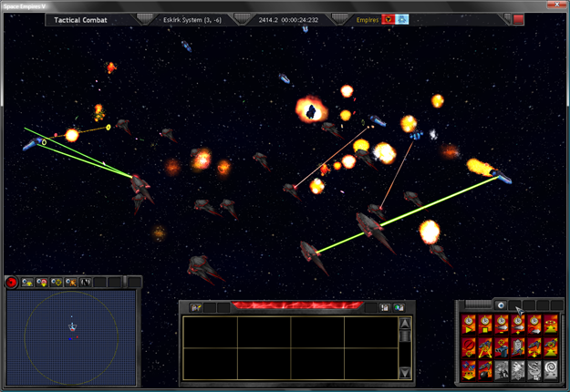Click the Empires label in top bar
This screenshot has width=570, height=392.
coord(368,20)
